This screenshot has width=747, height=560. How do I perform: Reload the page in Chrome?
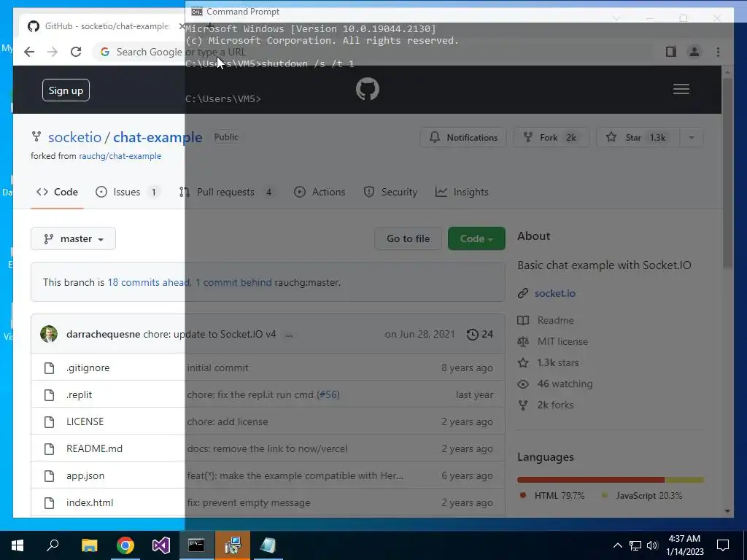[x=76, y=52]
